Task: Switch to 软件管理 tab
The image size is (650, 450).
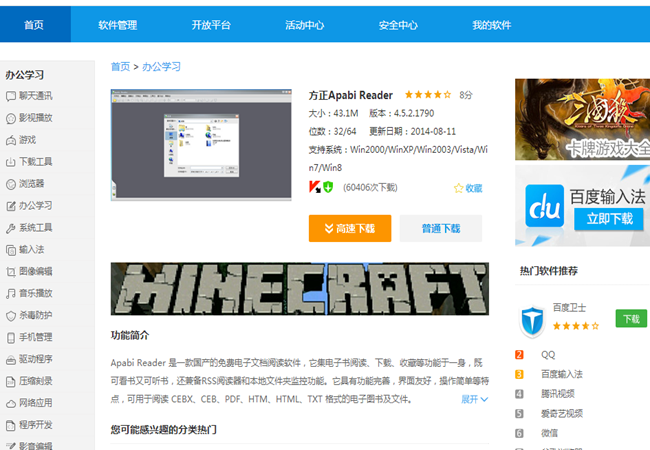Action: pos(118,25)
